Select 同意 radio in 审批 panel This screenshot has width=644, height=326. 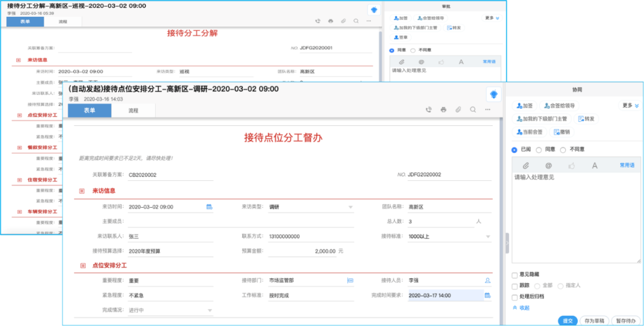pyautogui.click(x=392, y=50)
